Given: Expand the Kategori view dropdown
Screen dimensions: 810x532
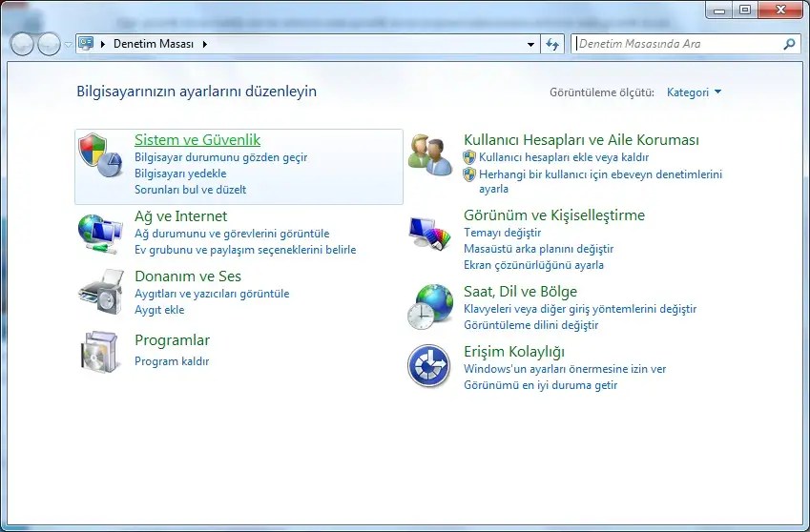Looking at the screenshot, I should (x=694, y=92).
